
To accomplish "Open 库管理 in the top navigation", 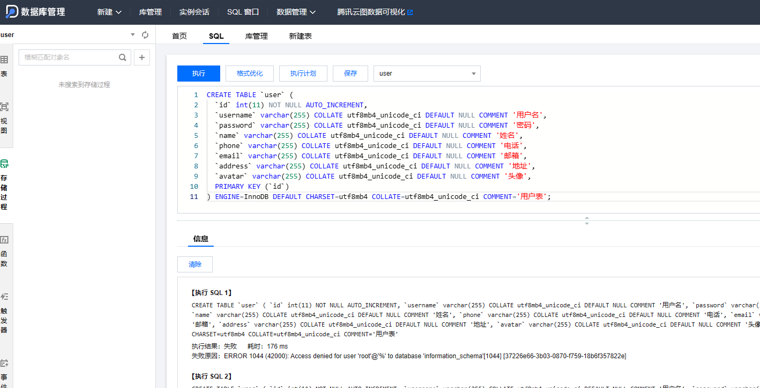I will (x=150, y=12).
